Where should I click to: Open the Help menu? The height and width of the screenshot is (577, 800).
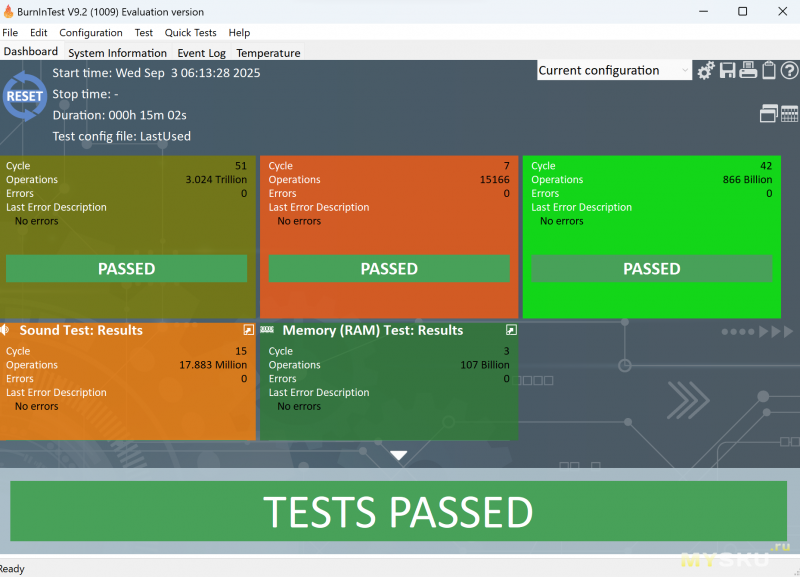[x=239, y=33]
